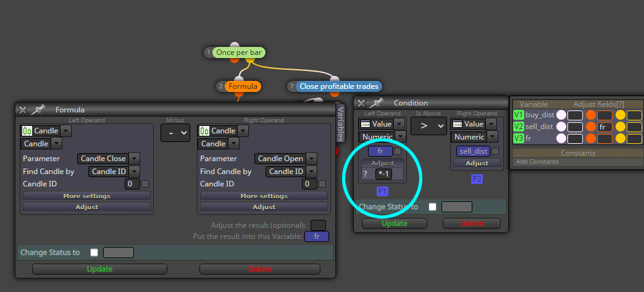This screenshot has width=644, height=292.
Task: Click the yellow circle in sell_dist row
Action: pyautogui.click(x=620, y=127)
